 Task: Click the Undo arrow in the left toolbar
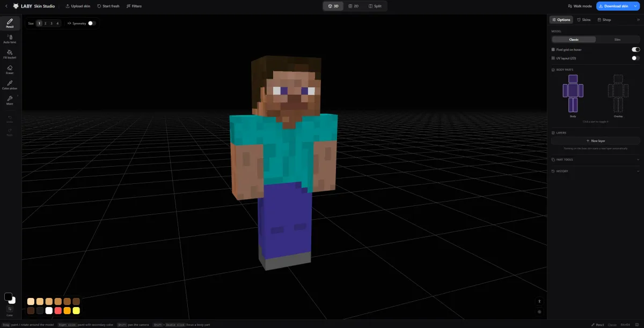pyautogui.click(x=10, y=118)
